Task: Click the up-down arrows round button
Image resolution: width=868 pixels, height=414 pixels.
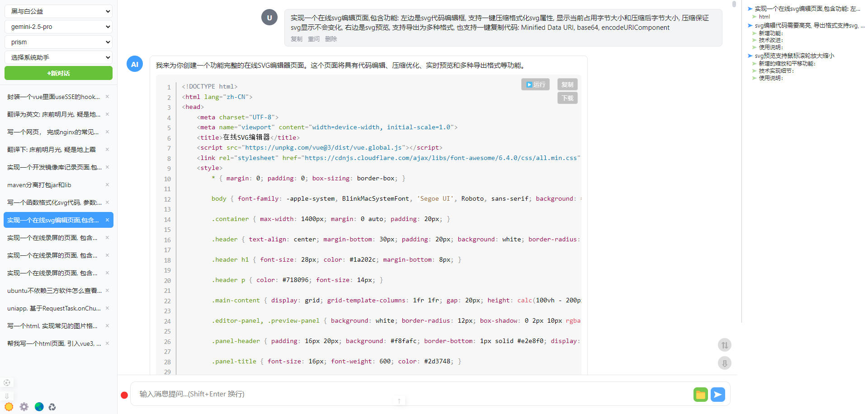Action: [x=725, y=345]
